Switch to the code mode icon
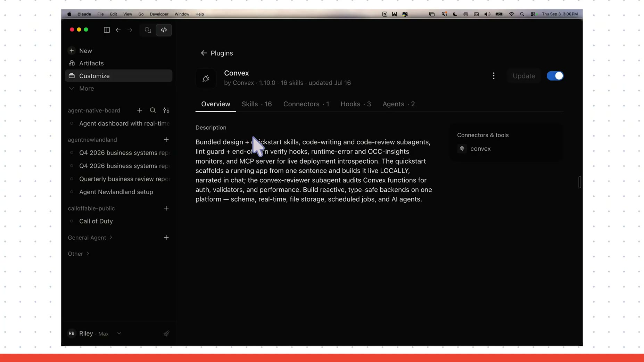 pos(164,30)
